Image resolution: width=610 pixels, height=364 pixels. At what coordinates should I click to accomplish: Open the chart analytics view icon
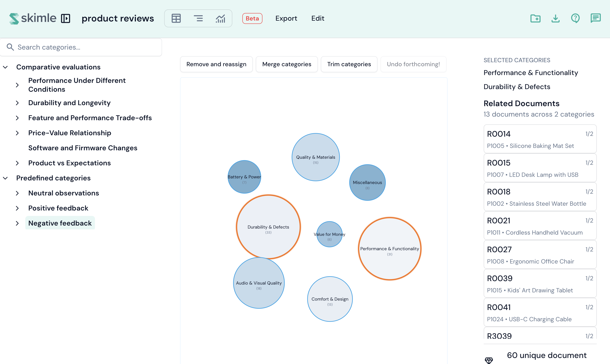pos(220,18)
